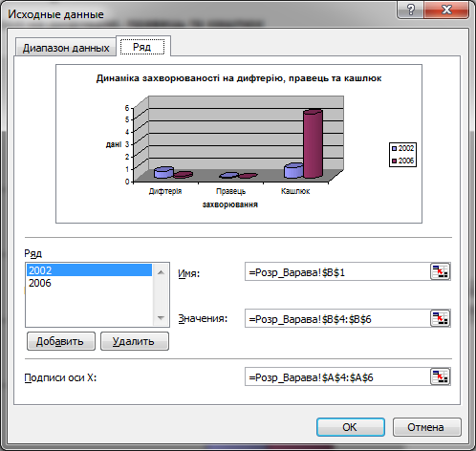Select series 2002 in the Ряд list

89,270
